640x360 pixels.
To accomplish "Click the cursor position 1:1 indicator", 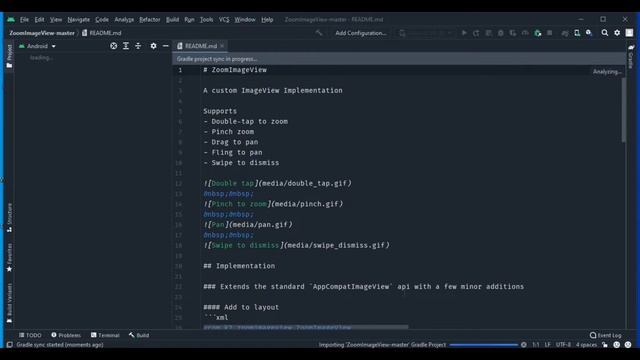I will [536, 345].
